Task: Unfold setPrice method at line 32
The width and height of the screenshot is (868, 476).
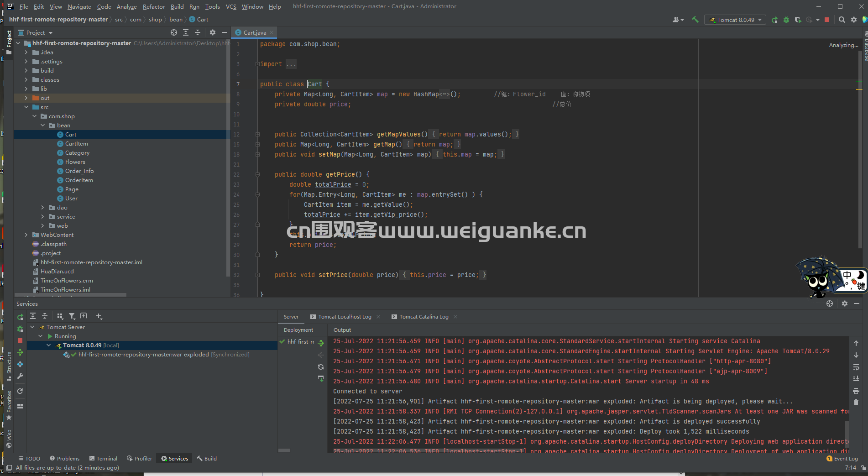Action: (x=257, y=275)
